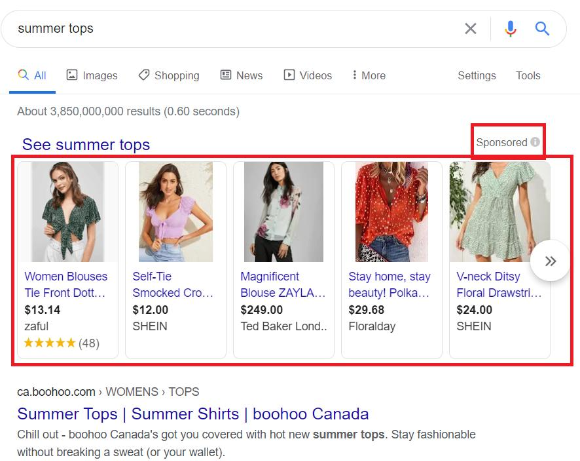Screen dimensions: 580x461
Task: Open the red polka dot blouse image
Action: click(x=392, y=212)
